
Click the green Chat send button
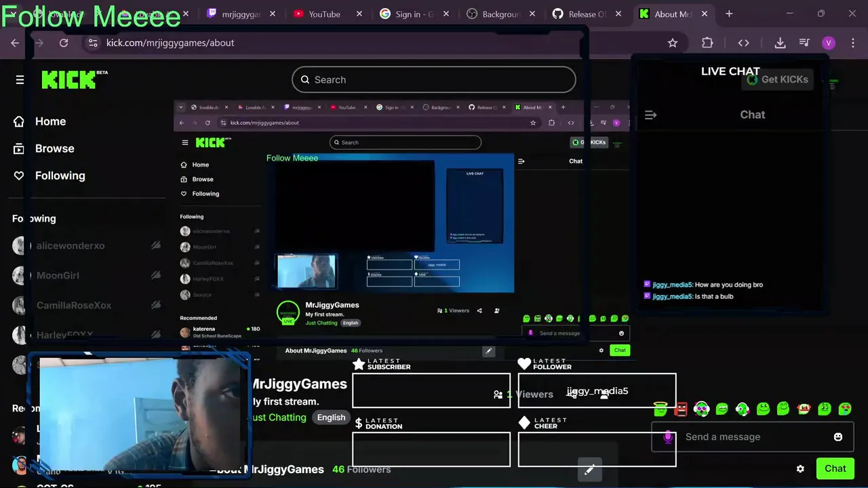[835, 468]
